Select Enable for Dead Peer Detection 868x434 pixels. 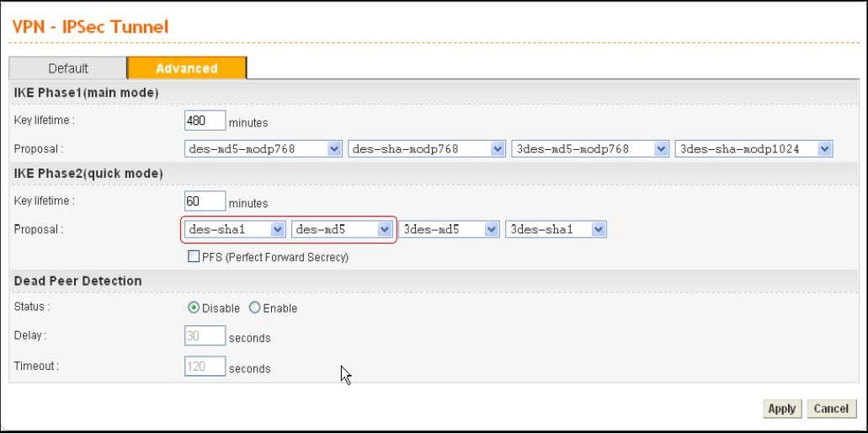pos(254,308)
